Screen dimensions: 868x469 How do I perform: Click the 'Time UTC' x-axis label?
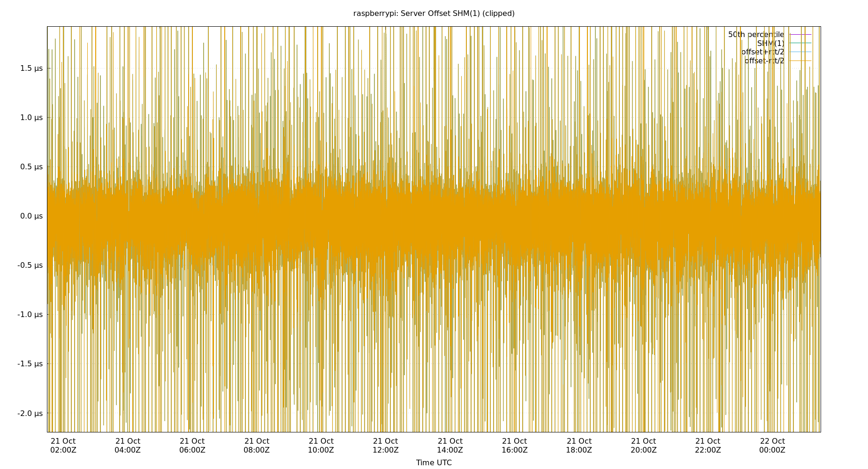pyautogui.click(x=434, y=462)
